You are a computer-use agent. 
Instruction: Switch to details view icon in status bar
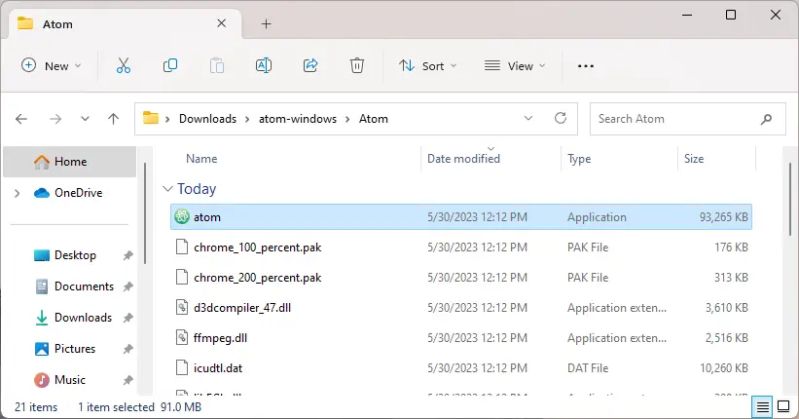[762, 407]
